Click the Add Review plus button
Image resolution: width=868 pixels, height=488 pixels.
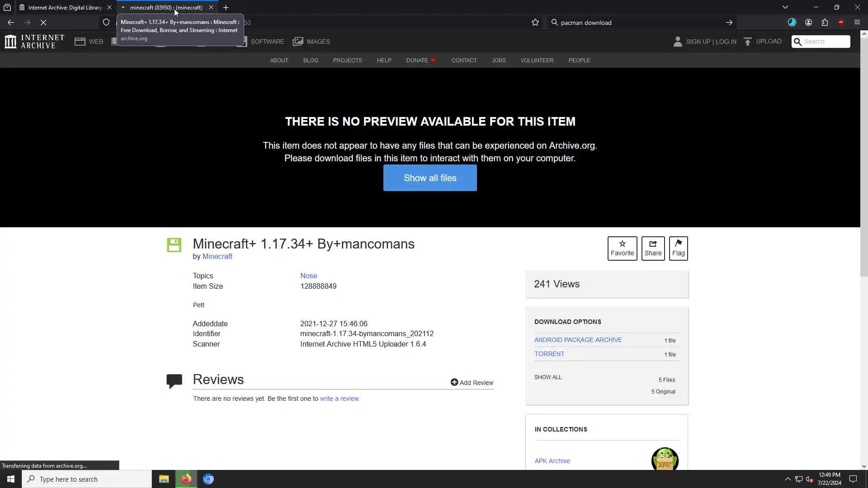click(x=454, y=383)
